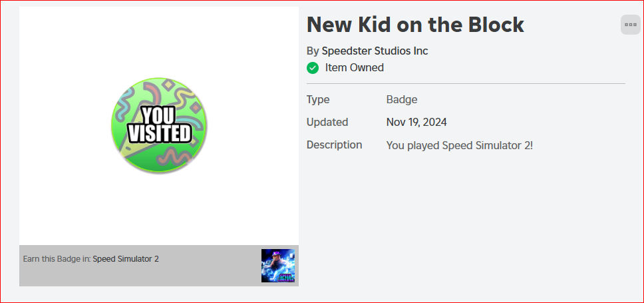This screenshot has height=303, width=644.
Task: Click the Nov 19, 2024 date
Action: coord(416,122)
